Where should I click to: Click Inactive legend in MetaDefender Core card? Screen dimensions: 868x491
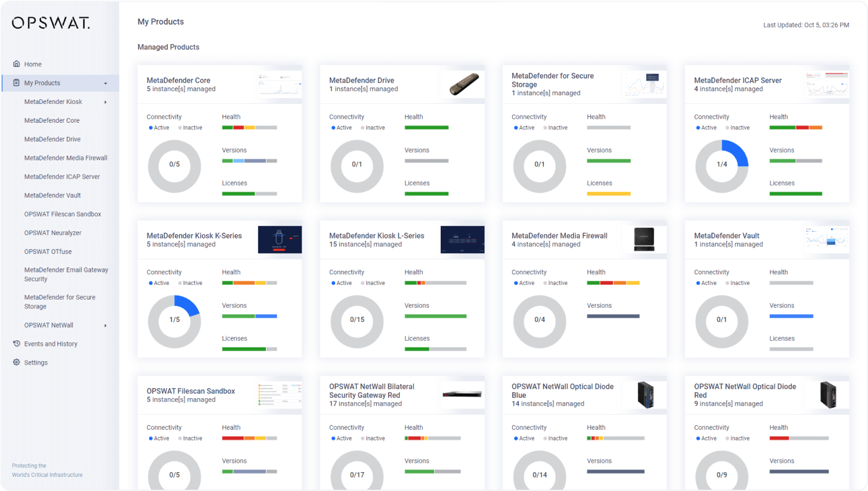(190, 127)
